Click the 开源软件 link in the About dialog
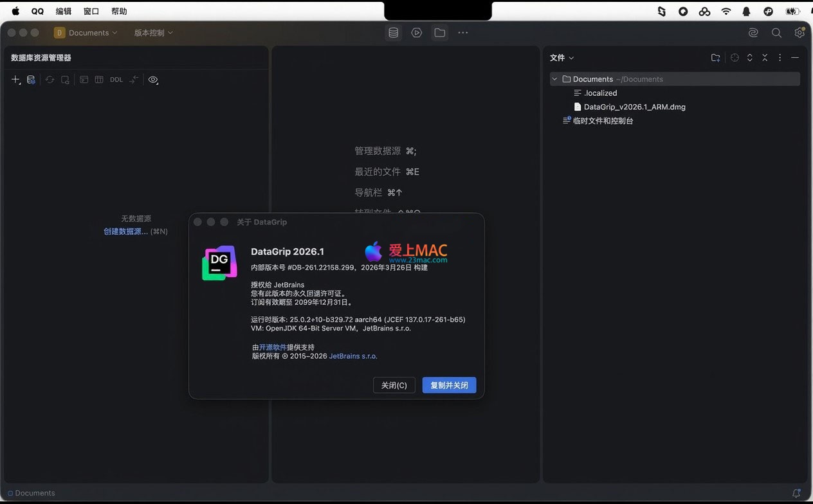This screenshot has width=813, height=504. [273, 347]
